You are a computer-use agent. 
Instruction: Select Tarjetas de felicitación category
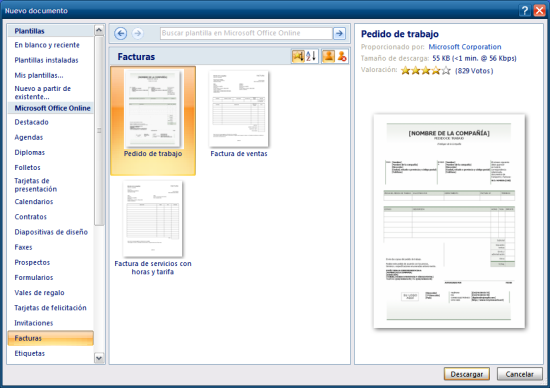coord(51,307)
